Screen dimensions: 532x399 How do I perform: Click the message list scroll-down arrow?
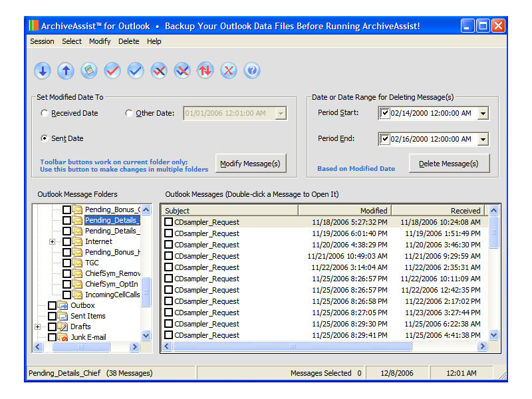pos(493,335)
